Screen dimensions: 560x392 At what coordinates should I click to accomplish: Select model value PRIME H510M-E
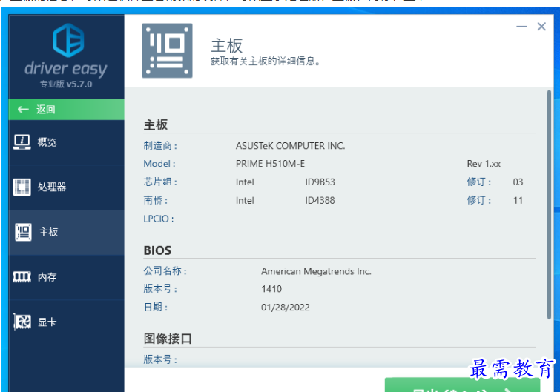click(270, 164)
